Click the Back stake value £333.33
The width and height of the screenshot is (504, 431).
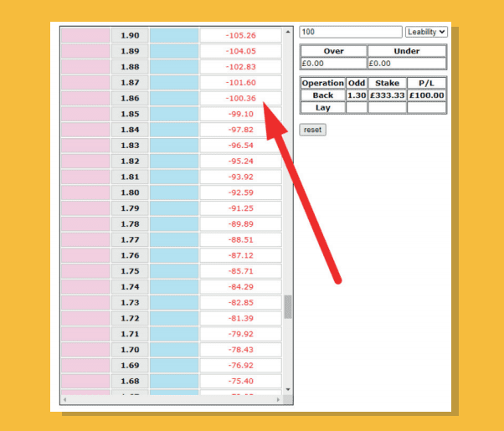[388, 95]
